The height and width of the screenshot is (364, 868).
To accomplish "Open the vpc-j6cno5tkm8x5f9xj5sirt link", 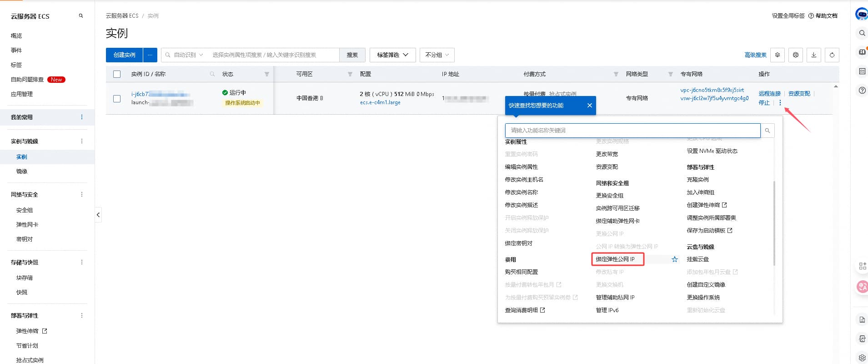I will pos(712,90).
